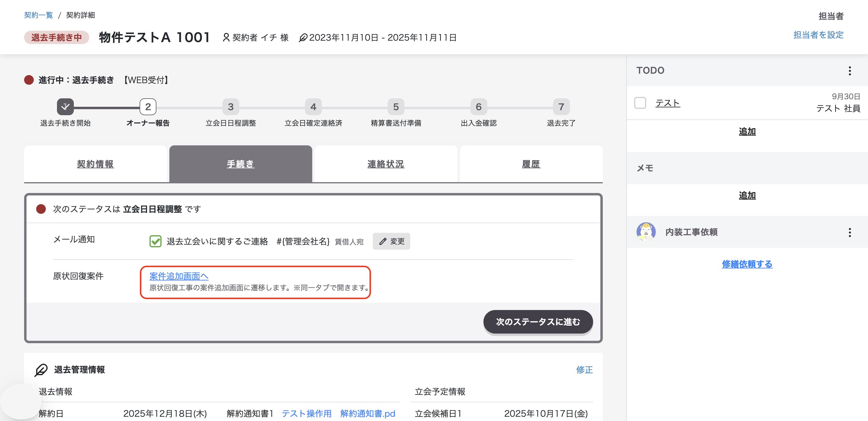Go back to 契約一覧 breadcrumb
This screenshot has width=868, height=421.
(x=38, y=15)
